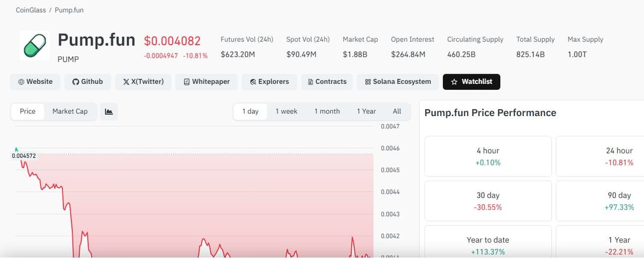Click the Explorers search icon
Image resolution: width=644 pixels, height=258 pixels.
point(253,82)
